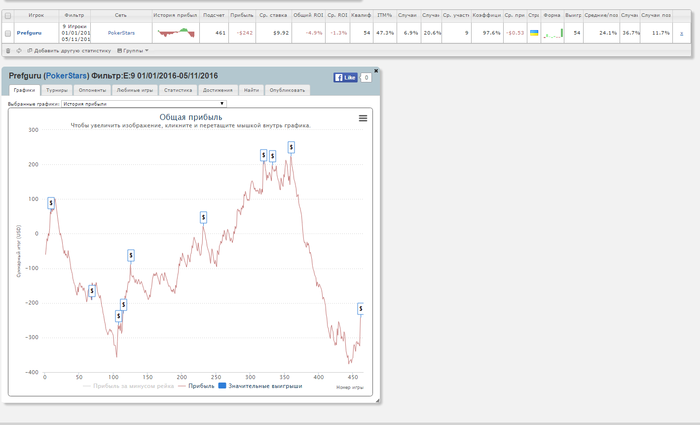Click the average stake '$9.92'
This screenshot has height=425, width=700.
pos(281,33)
